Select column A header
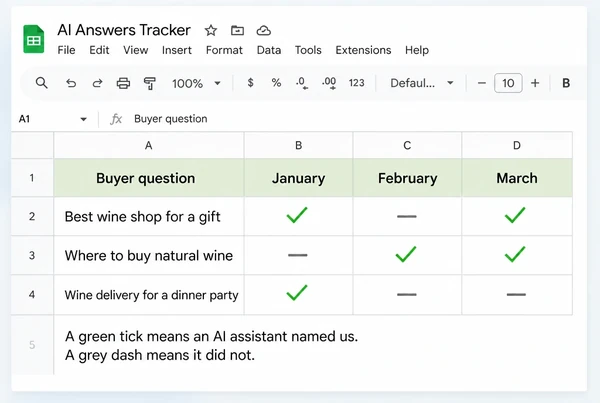Viewport: 600px width, 403px height. [149, 145]
